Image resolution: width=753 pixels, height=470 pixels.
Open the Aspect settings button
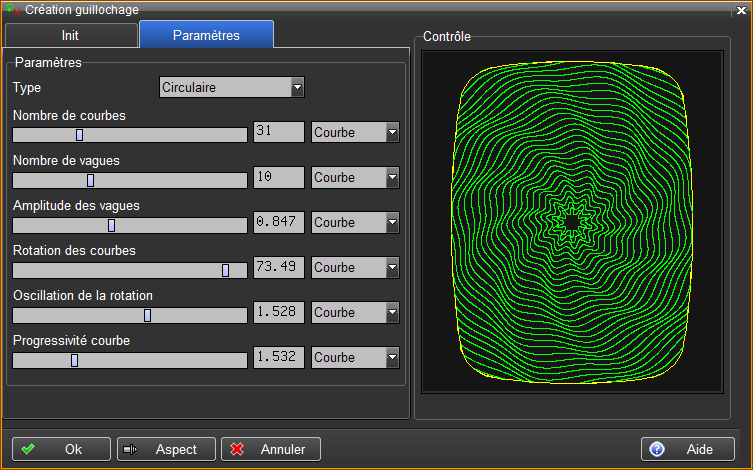click(x=166, y=449)
